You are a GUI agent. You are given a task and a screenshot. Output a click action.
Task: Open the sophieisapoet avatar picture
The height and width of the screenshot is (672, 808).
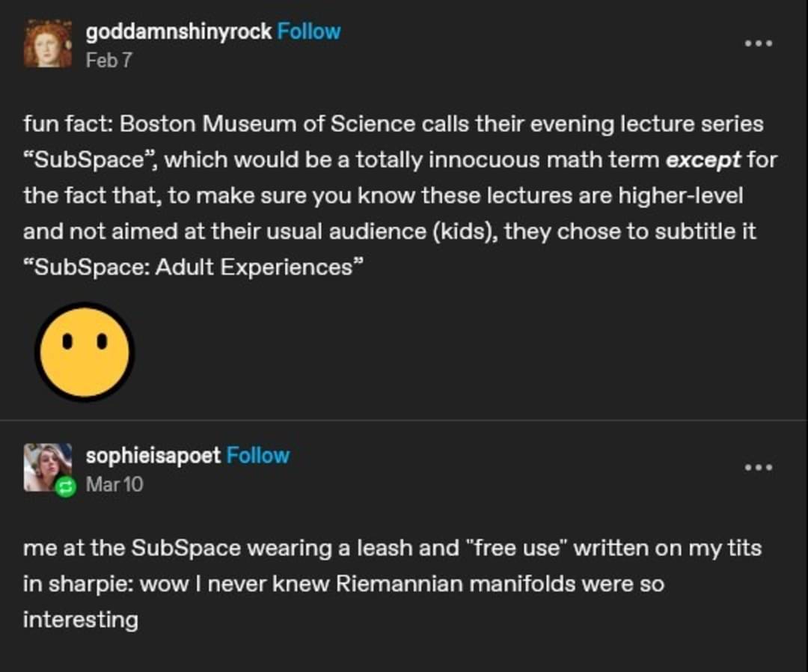(x=46, y=467)
